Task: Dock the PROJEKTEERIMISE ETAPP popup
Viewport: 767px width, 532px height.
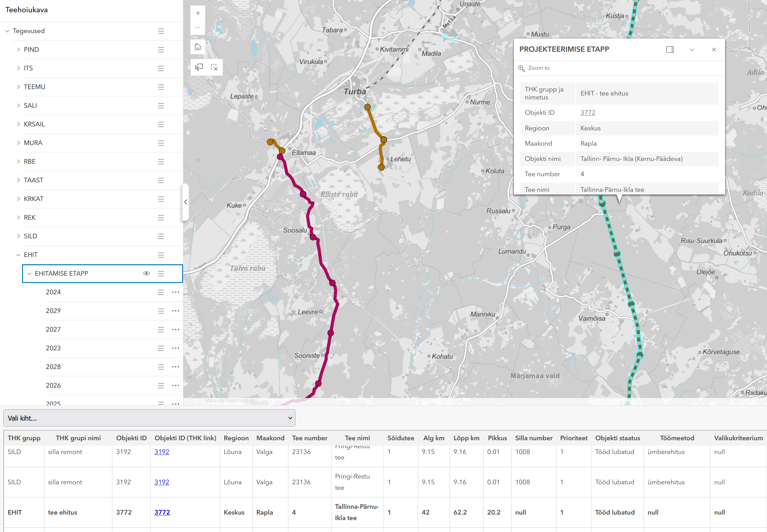Action: 670,49
